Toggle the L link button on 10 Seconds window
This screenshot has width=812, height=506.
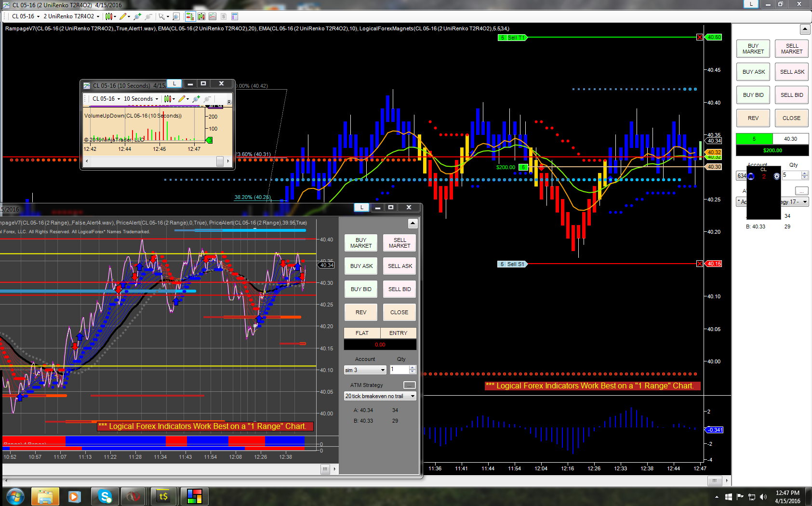[x=174, y=83]
